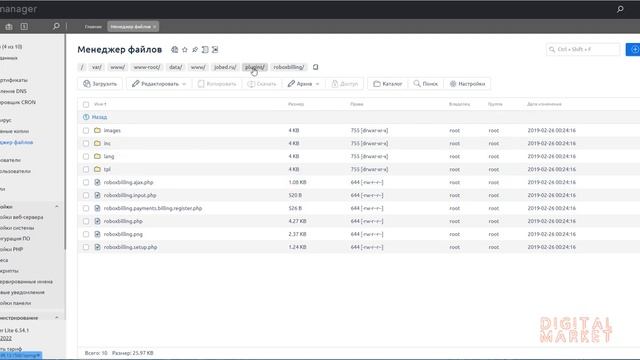This screenshot has width=640, height=360.
Task: Click the Скачать button
Action: pos(262,84)
